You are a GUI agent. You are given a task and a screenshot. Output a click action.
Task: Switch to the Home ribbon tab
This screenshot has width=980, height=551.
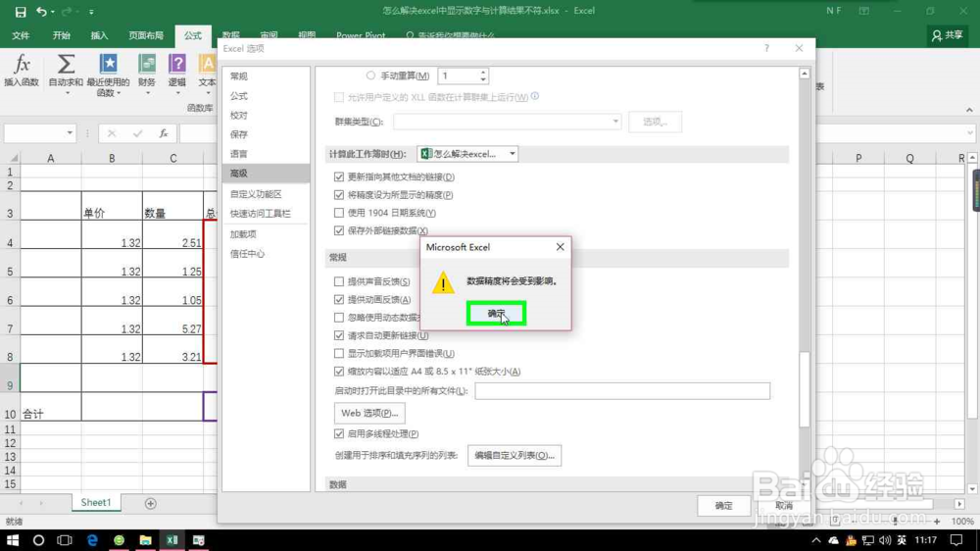coord(61,35)
